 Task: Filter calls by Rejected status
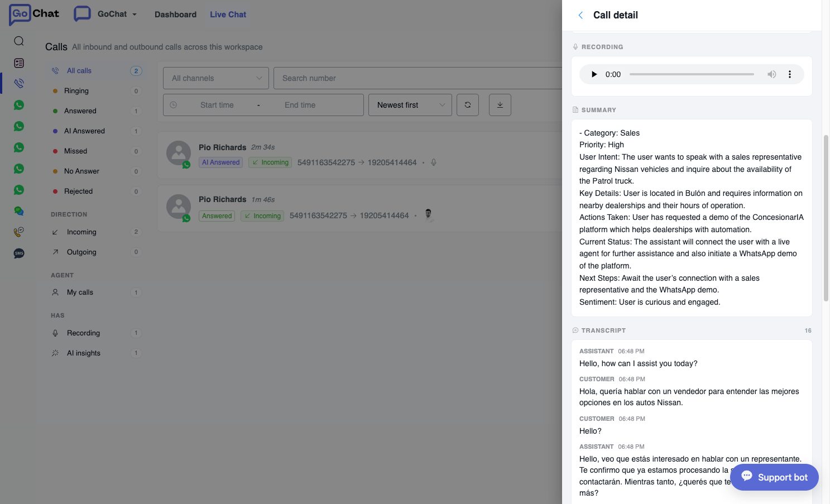click(96, 191)
